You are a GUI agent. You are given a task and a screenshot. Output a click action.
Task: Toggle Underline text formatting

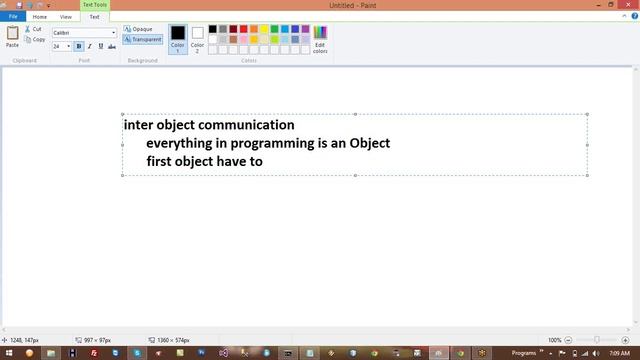coord(101,46)
